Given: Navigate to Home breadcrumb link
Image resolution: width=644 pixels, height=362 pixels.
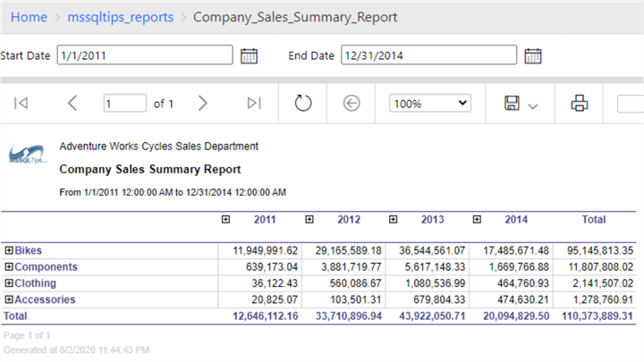Looking at the screenshot, I should [x=30, y=17].
